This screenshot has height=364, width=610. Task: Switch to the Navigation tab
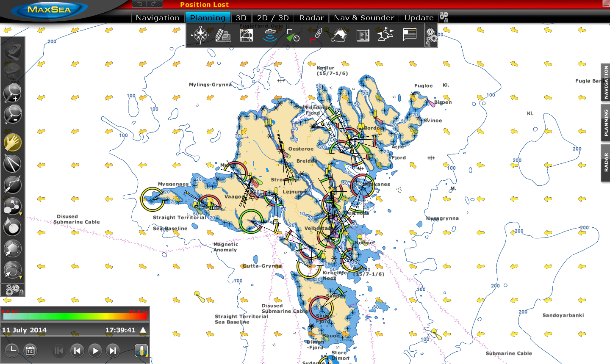[x=158, y=18]
